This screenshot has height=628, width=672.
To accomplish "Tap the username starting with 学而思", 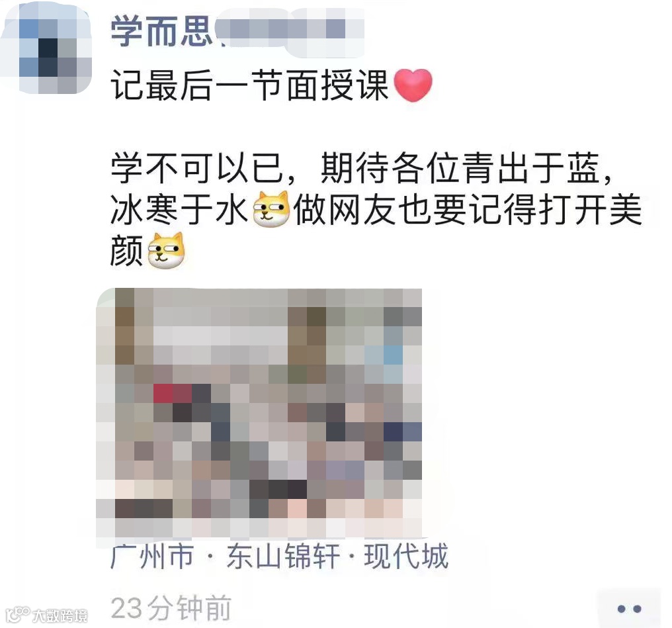I will pyautogui.click(x=237, y=32).
